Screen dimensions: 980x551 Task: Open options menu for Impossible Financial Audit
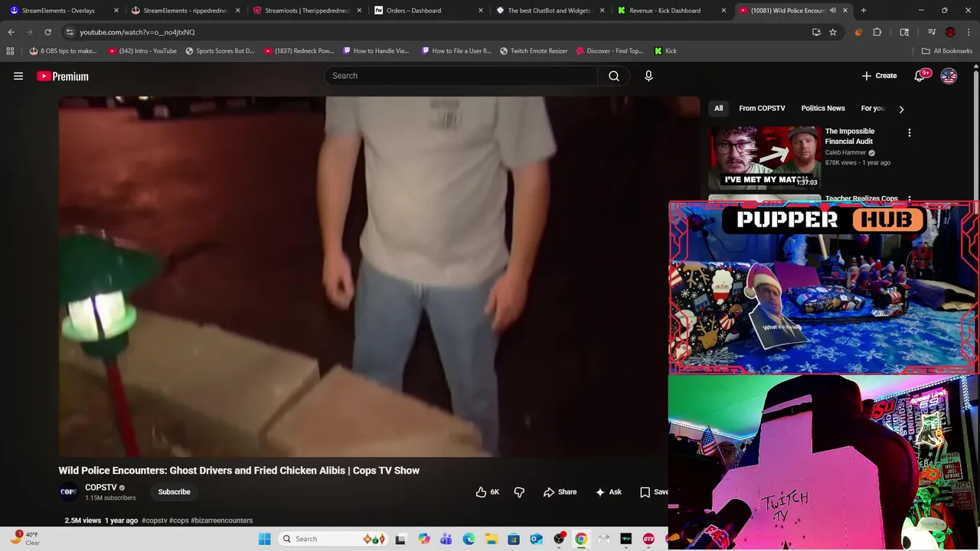coord(910,133)
